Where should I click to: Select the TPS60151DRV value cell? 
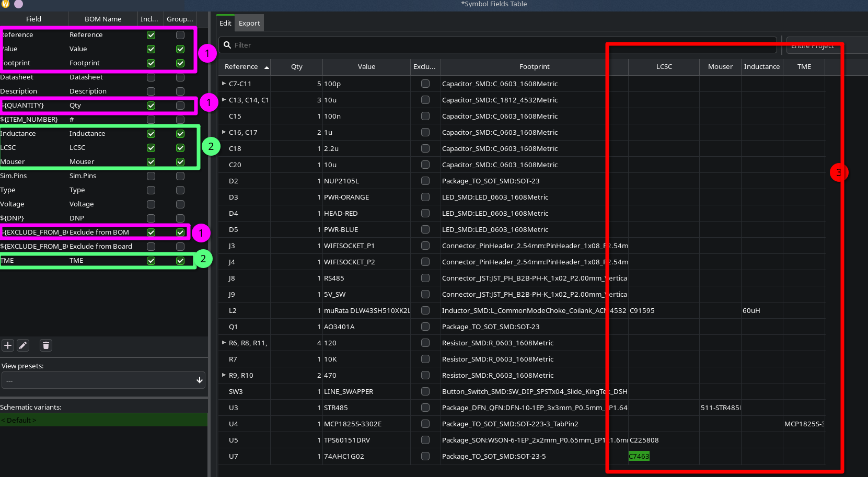[x=366, y=440]
